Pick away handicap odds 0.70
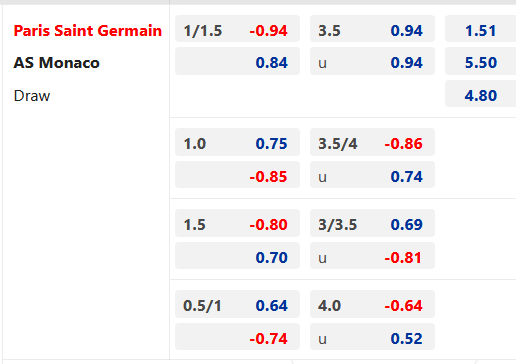Image resolution: width=516 pixels, height=364 pixels. 237,256
